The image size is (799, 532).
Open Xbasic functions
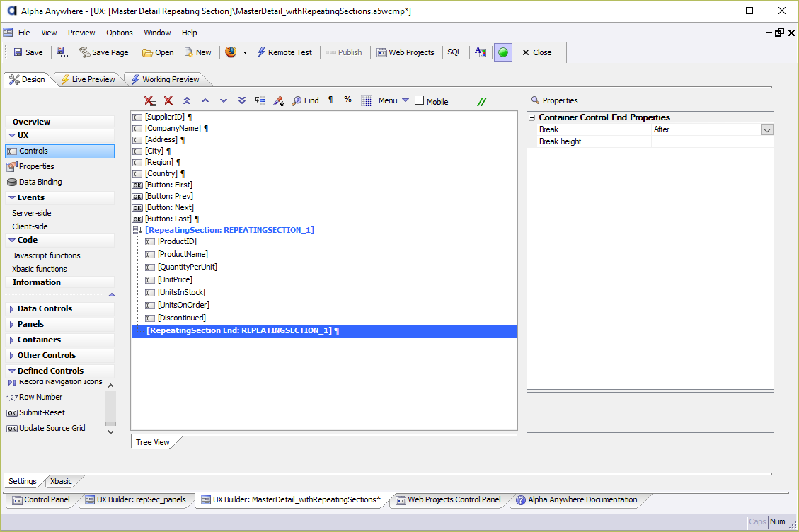coord(39,269)
